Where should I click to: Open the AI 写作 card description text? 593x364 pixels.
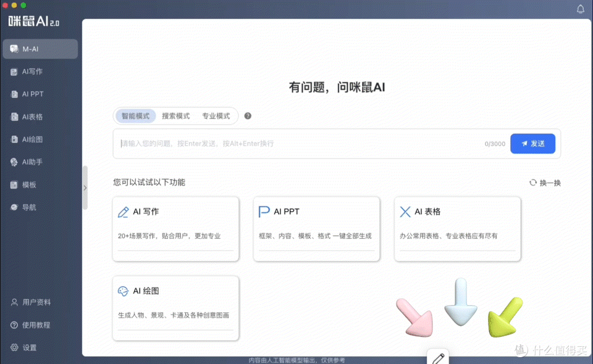(169, 236)
